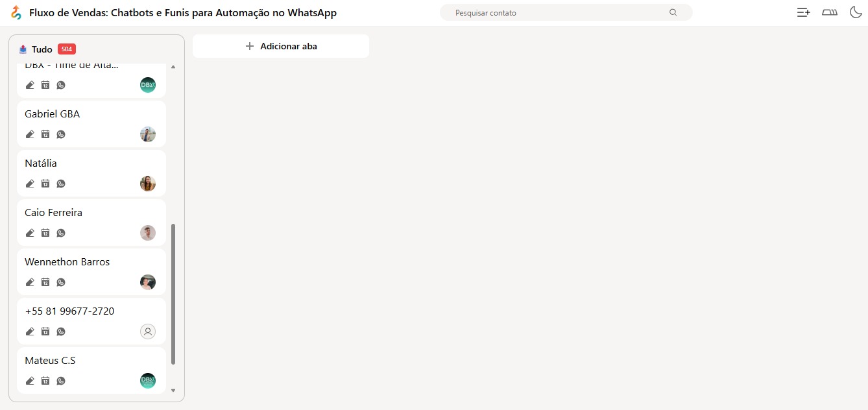The width and height of the screenshot is (868, 410).
Task: Open the stacked cards view icon in header
Action: click(829, 12)
